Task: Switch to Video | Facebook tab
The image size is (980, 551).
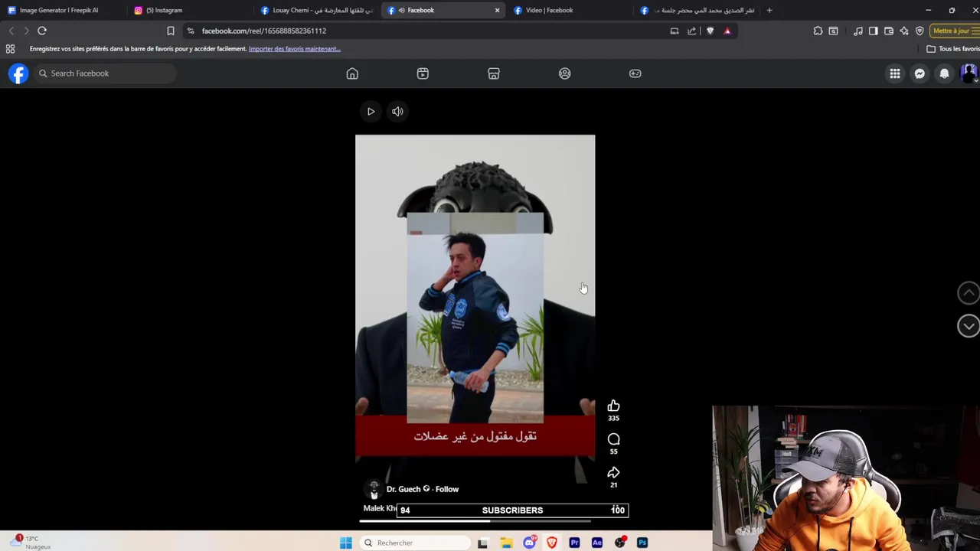Action: [x=570, y=10]
